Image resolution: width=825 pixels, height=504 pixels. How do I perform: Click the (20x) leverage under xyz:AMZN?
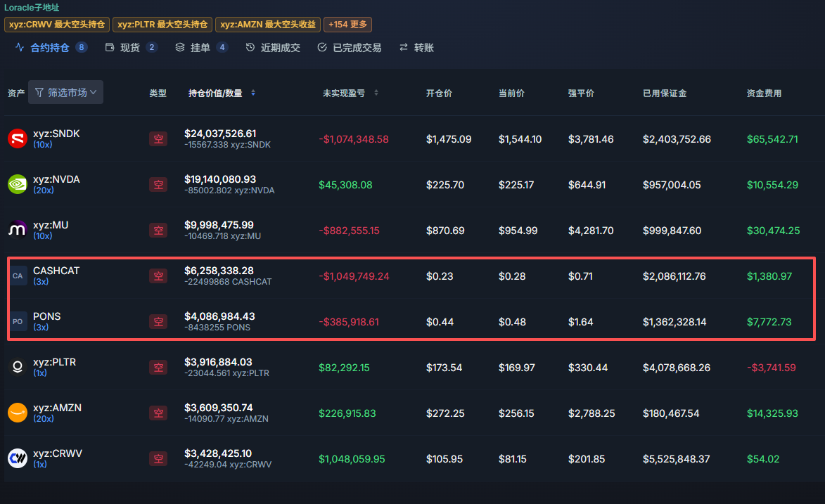coord(43,419)
